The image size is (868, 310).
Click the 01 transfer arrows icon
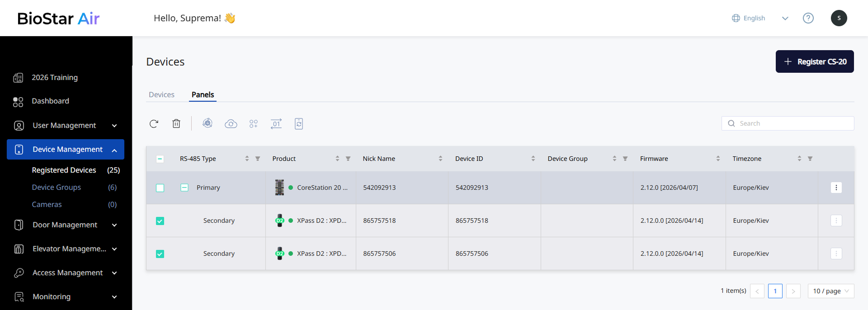[x=276, y=124]
